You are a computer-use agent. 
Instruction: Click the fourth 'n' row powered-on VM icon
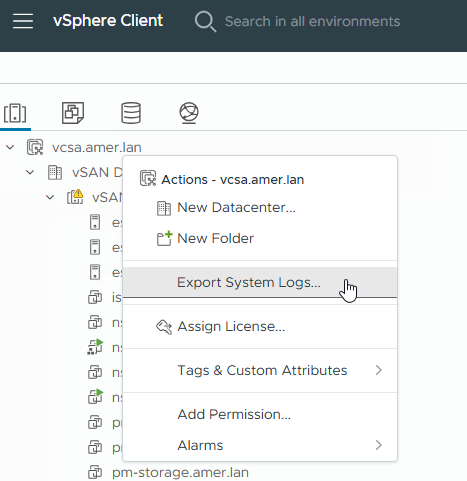coord(95,397)
